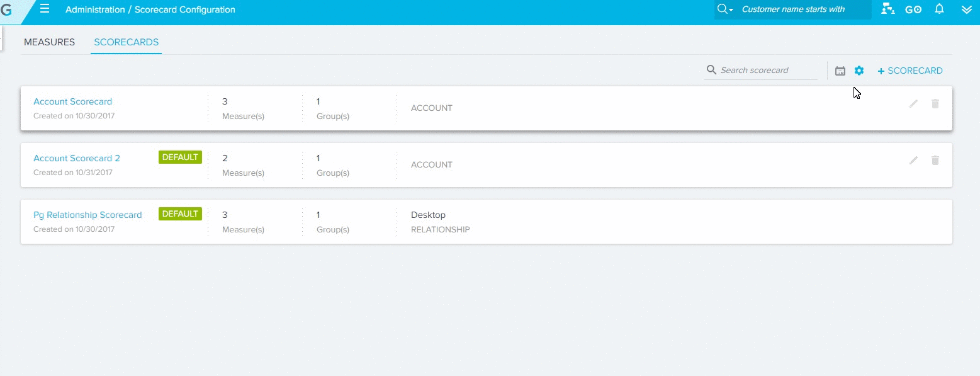The image size is (980, 376).
Task: Click "2 Measure(s)" in Account Scorecard 2 row
Action: pos(243,165)
